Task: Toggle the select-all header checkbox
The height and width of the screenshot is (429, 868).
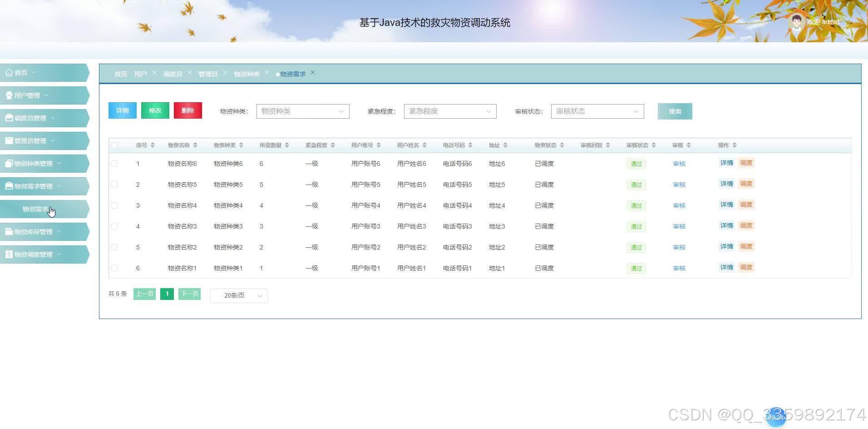Action: coord(114,145)
